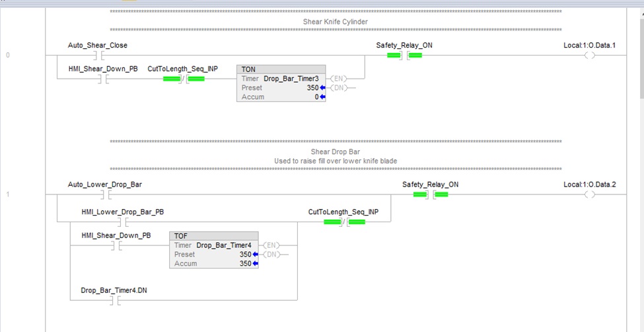Click the HMI_Lower_Drop_Bar_PB contact
Screen dimensions: 644x332
(x=122, y=222)
